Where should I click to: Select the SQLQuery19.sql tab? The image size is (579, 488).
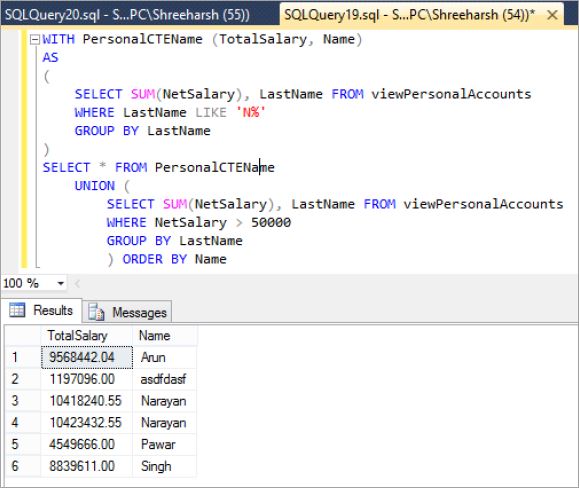(x=410, y=15)
